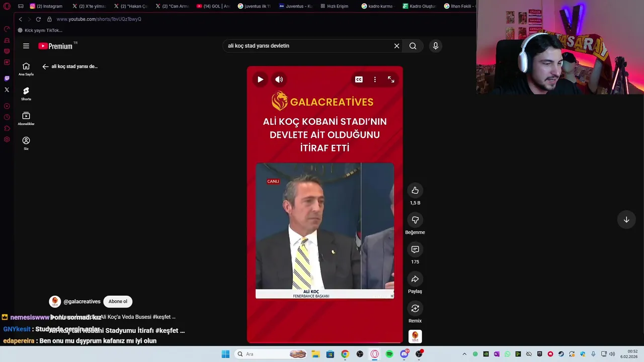Open the taskbar clock and date

click(x=629, y=354)
